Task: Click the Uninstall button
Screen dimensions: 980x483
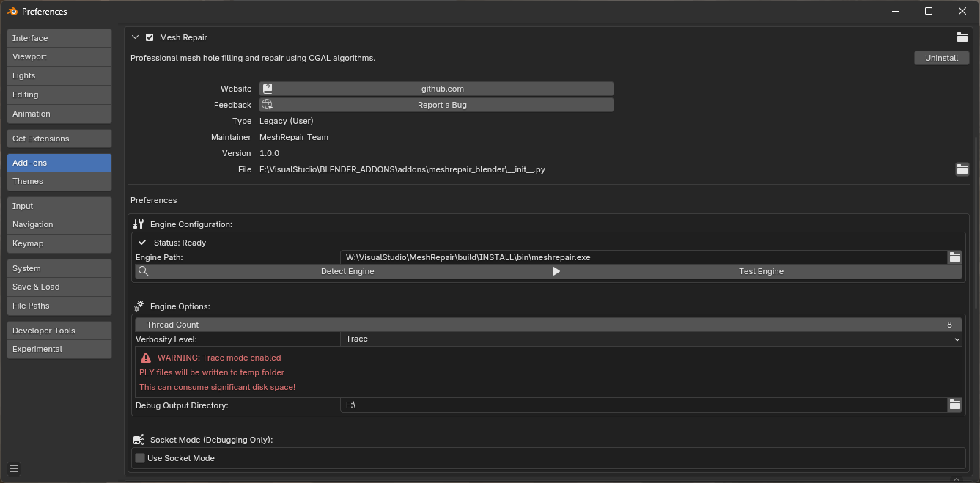Action: point(941,57)
